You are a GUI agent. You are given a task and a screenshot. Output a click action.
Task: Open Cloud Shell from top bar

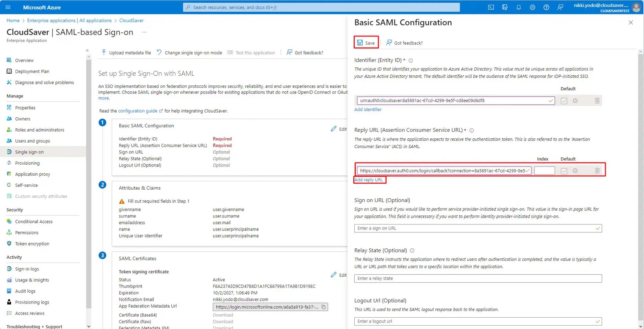pyautogui.click(x=491, y=7)
